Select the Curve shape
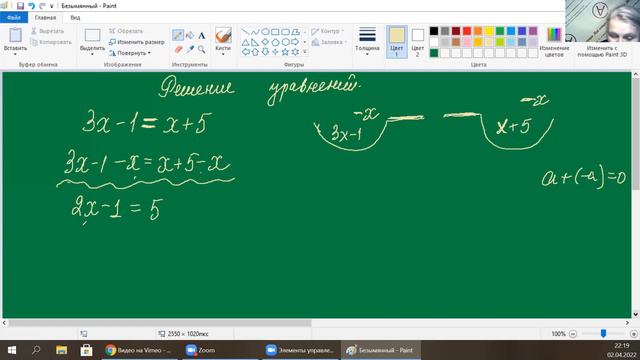The width and height of the screenshot is (640, 360). [255, 32]
